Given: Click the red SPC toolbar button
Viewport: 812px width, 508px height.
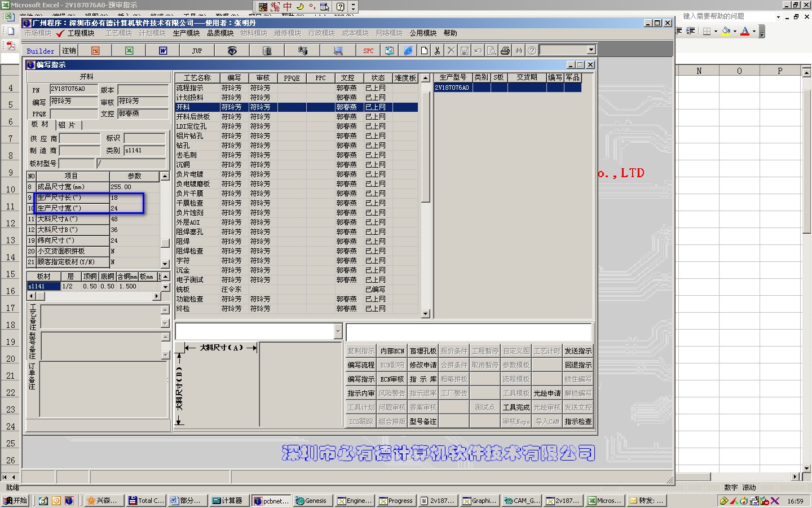Looking at the screenshot, I should (368, 51).
